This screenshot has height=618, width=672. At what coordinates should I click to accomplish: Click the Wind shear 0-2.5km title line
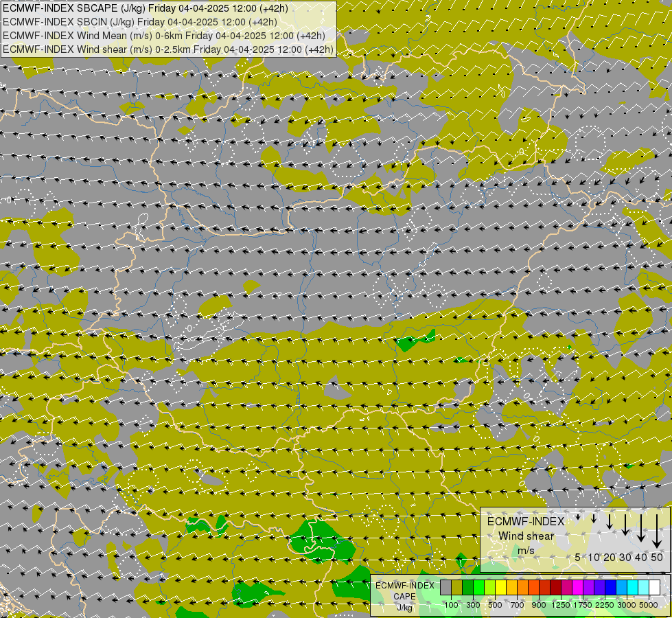168,49
